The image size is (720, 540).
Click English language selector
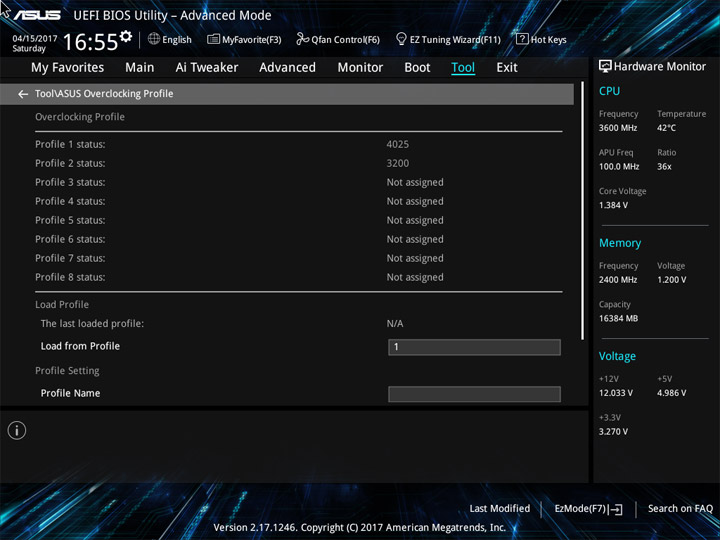177,39
